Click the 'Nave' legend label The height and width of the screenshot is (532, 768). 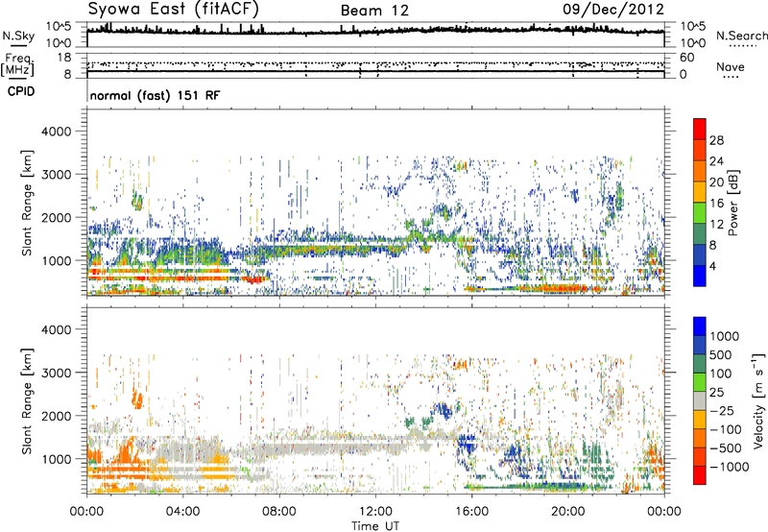pos(730,66)
